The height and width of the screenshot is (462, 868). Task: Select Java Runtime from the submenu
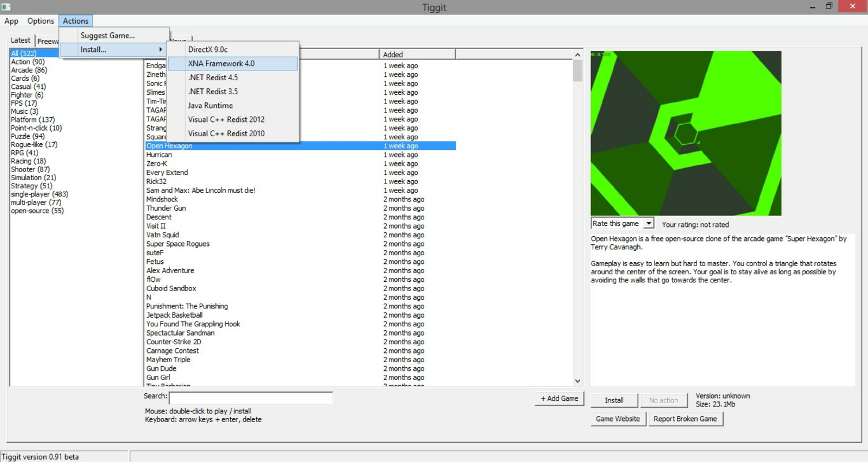(233, 106)
